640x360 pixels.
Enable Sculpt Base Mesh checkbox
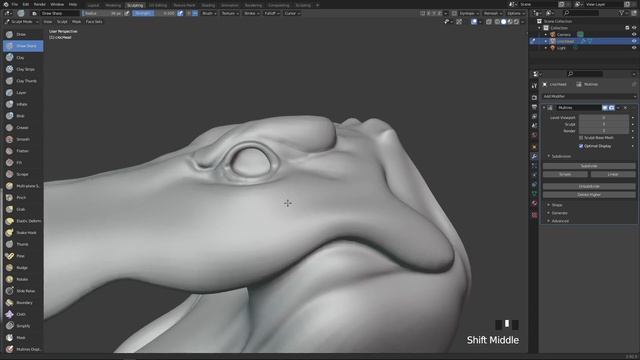(x=581, y=138)
